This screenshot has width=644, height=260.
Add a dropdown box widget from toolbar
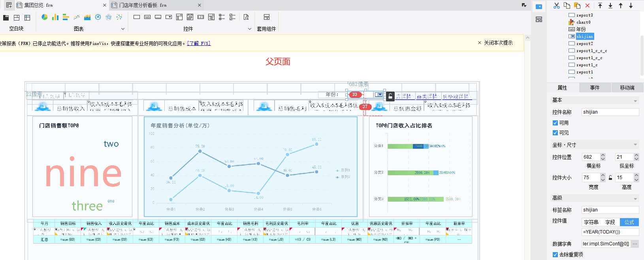(x=169, y=17)
